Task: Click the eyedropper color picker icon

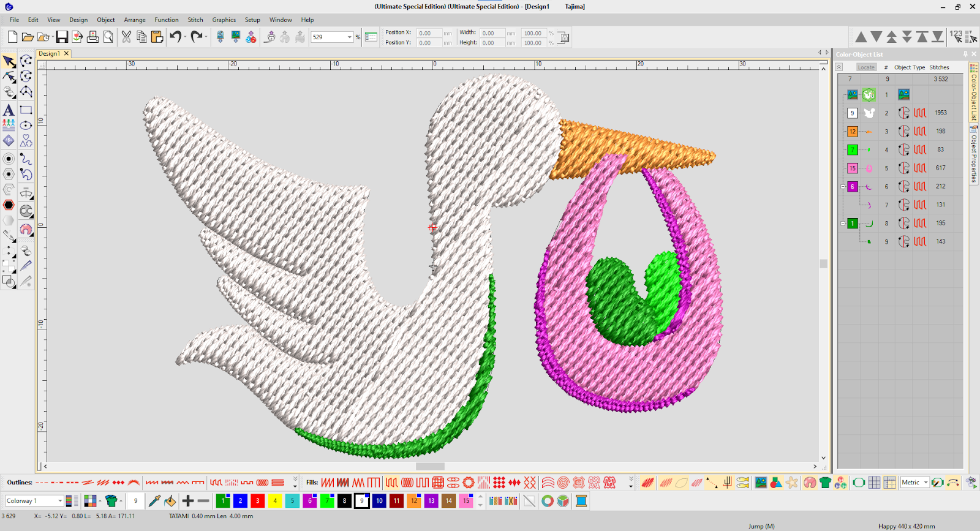Action: click(x=154, y=501)
